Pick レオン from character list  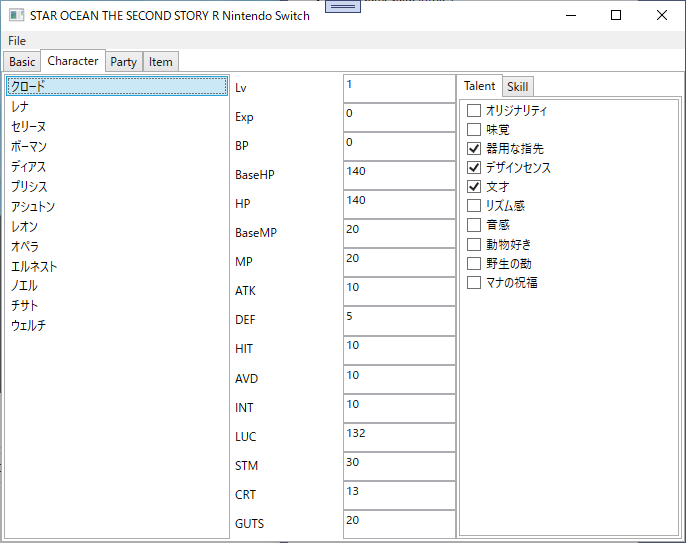click(117, 227)
